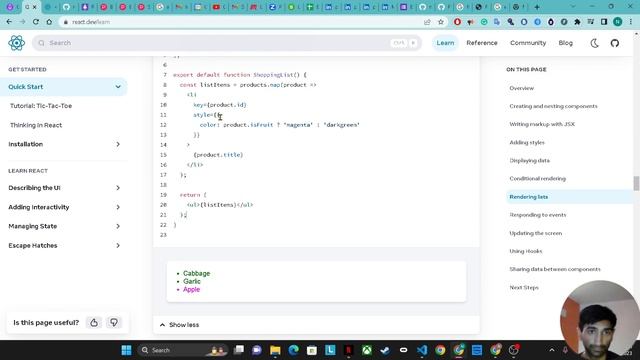Open Thinking in React in sidebar
This screenshot has height=360, width=640.
[x=36, y=125]
